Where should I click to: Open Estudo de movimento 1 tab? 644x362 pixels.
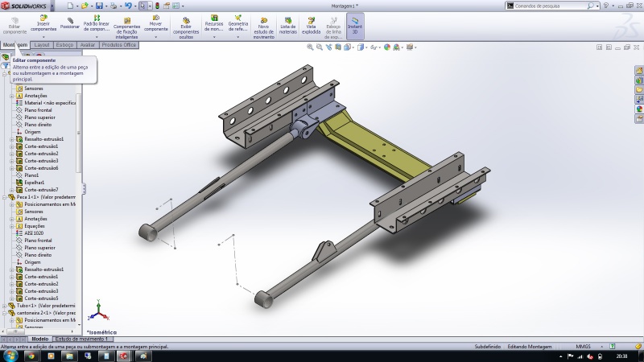82,339
